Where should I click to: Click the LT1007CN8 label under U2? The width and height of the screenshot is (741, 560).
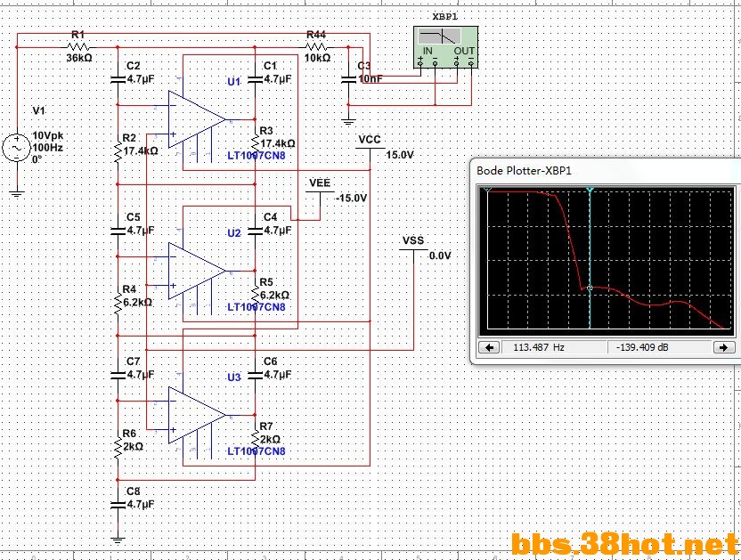tap(256, 306)
